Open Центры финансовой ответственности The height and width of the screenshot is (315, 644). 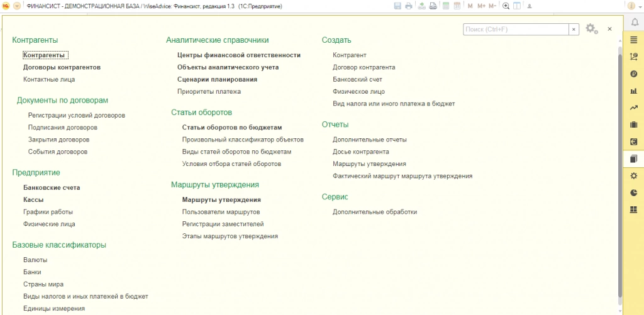pos(239,55)
